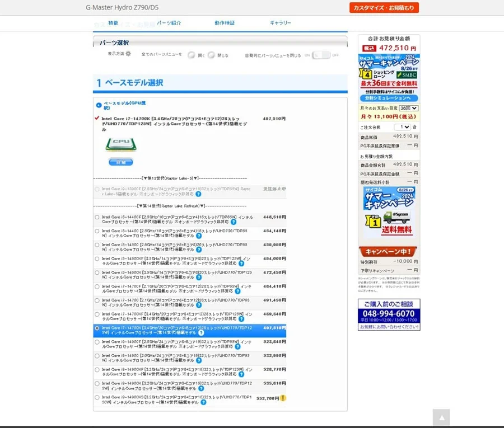Screen dimensions: 504x428
Task: Open the 特徴 tab
Action: click(x=113, y=23)
